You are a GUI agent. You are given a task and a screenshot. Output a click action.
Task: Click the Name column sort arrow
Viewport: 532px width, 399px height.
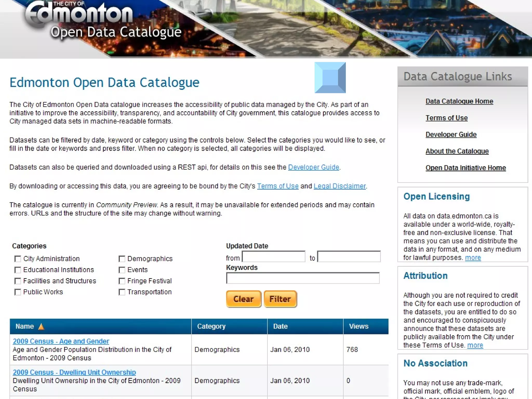click(x=41, y=327)
